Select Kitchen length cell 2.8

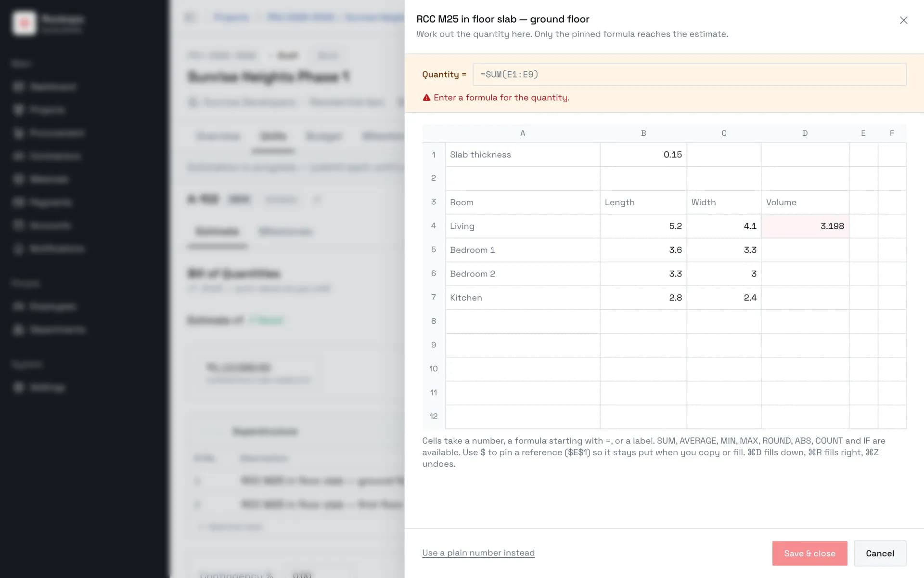(643, 298)
